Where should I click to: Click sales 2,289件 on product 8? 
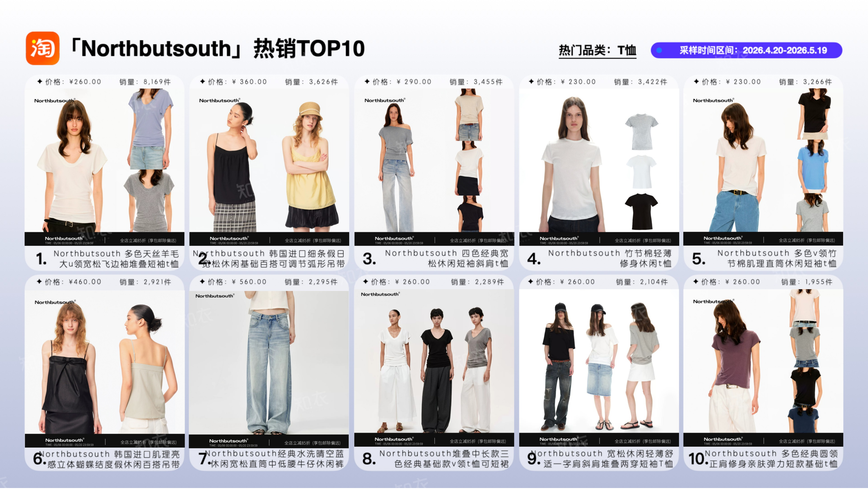477,282
